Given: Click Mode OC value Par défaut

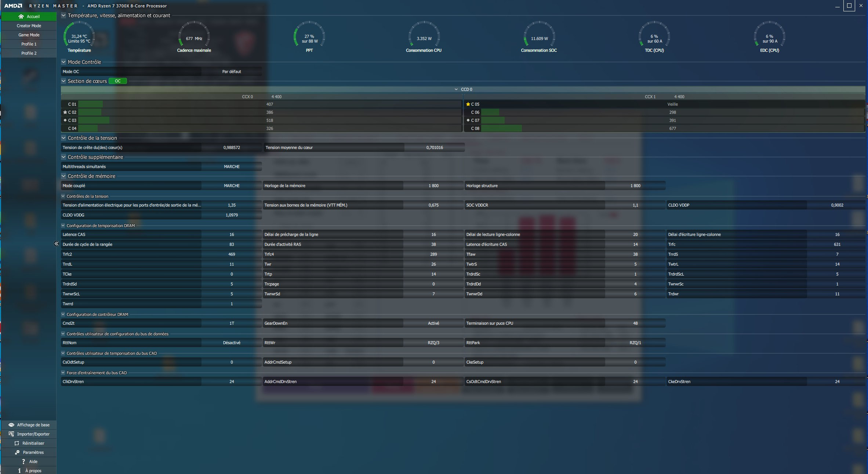Looking at the screenshot, I should click(x=232, y=72).
